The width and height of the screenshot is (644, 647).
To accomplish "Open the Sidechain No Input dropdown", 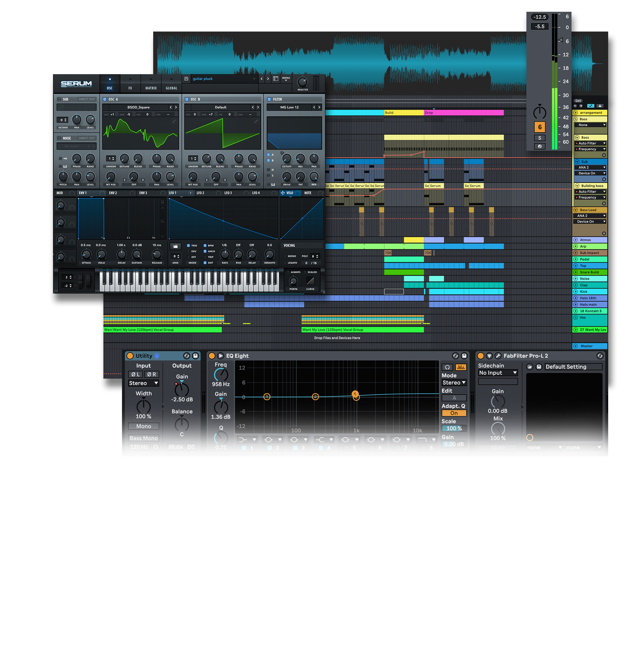I will tap(498, 373).
